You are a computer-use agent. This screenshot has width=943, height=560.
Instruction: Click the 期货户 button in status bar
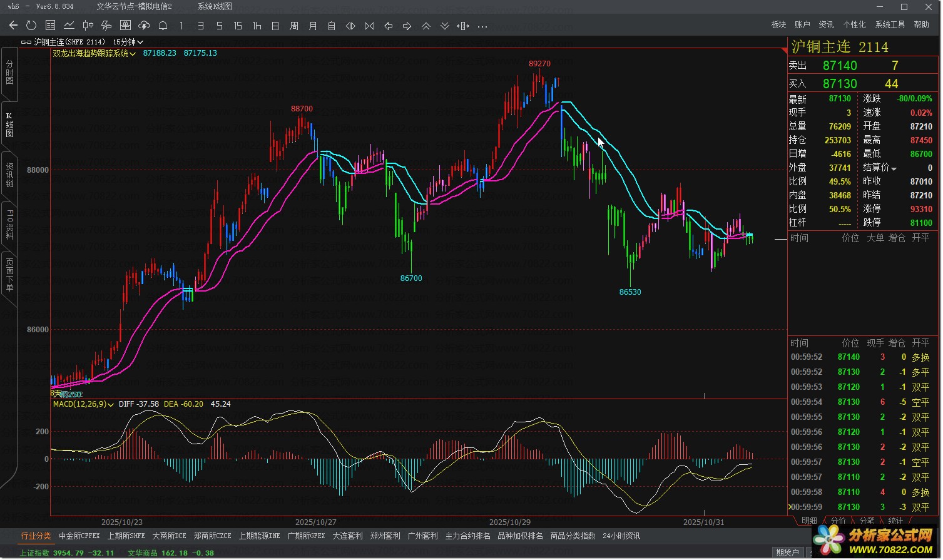[x=787, y=552]
